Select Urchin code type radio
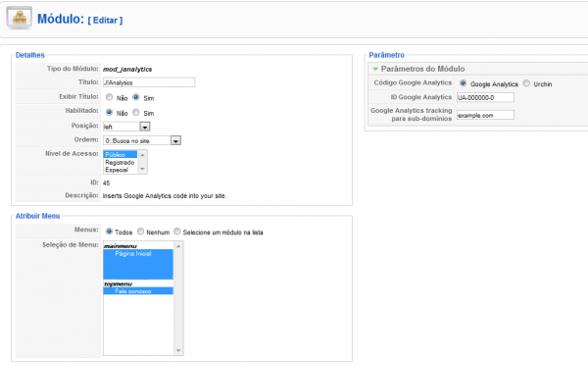The height and width of the screenshot is (366, 588). [x=526, y=83]
